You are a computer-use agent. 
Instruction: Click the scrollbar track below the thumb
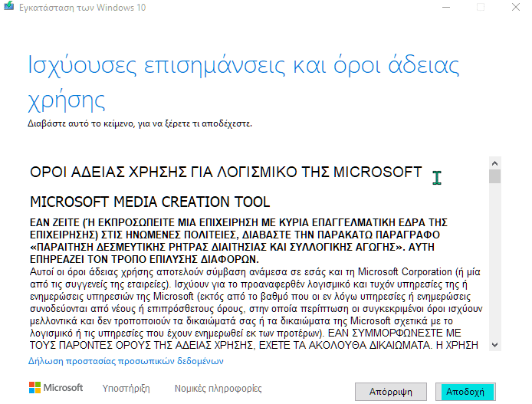point(494,261)
